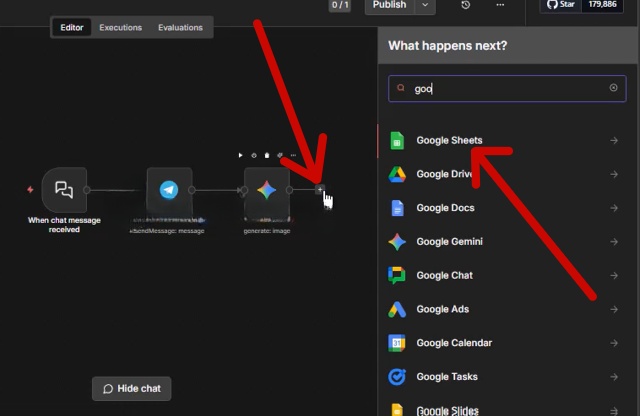The width and height of the screenshot is (640, 416).
Task: Click the Google Gemini icon in list
Action: (x=397, y=242)
